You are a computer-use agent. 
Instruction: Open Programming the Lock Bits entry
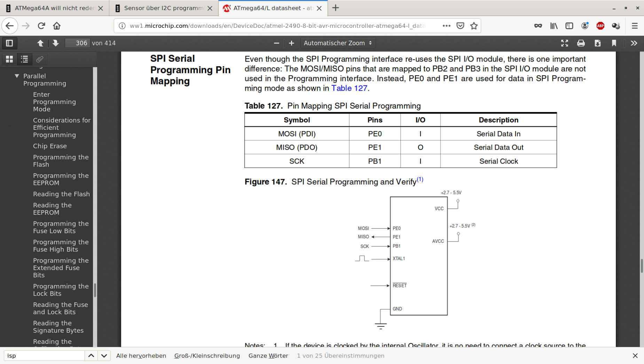[61, 290]
